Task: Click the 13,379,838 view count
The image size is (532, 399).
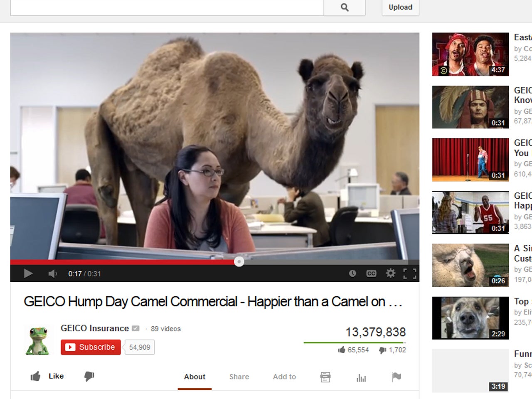Action: coord(376,332)
